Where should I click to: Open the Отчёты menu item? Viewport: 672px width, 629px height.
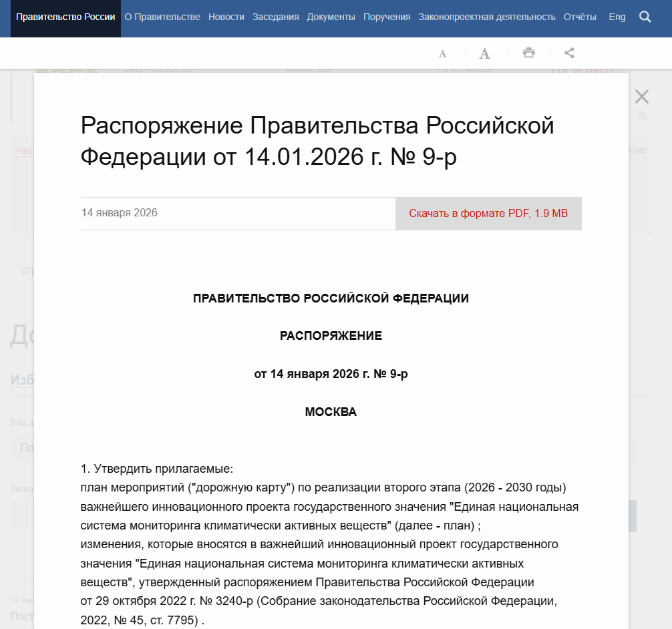click(x=580, y=17)
